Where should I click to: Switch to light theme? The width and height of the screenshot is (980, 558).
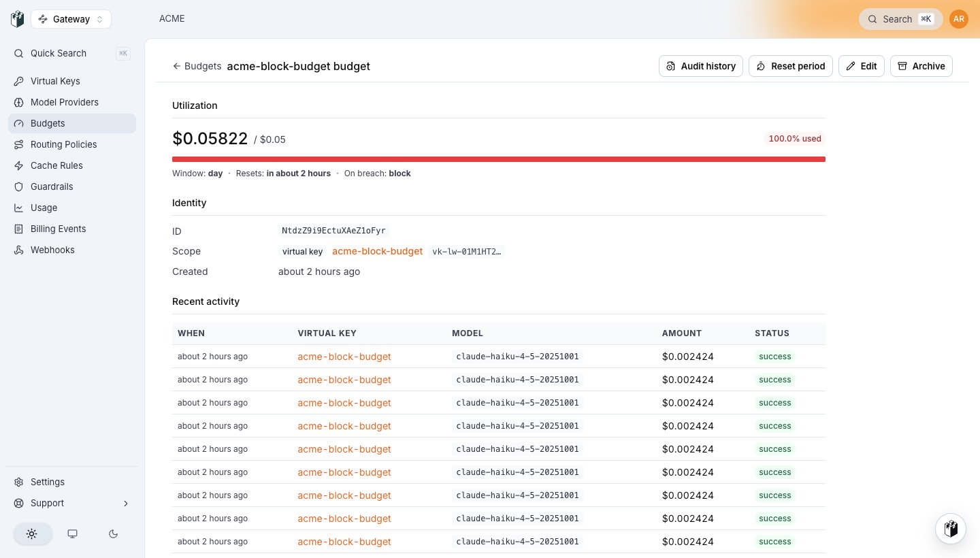[32, 534]
